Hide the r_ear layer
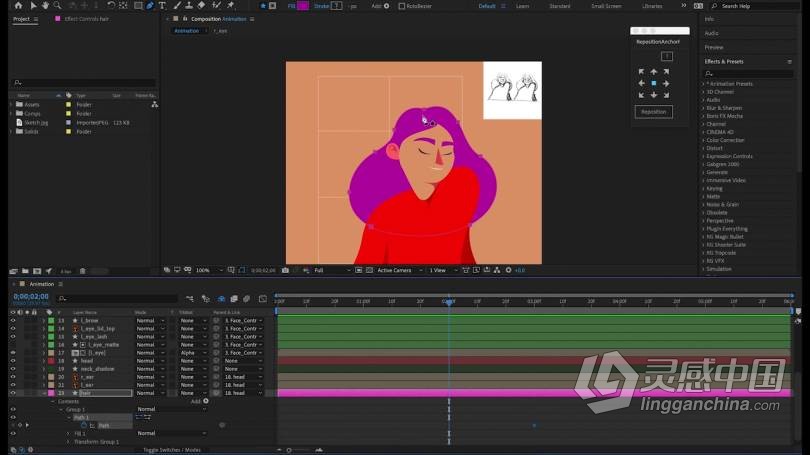This screenshot has height=455, width=810. [x=13, y=377]
